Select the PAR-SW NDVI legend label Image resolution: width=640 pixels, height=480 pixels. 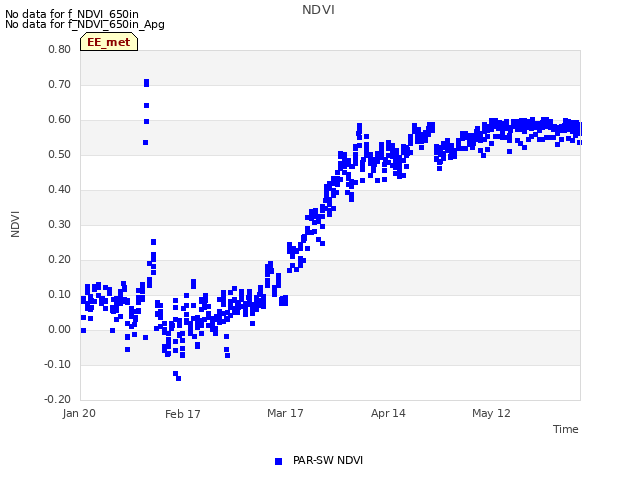click(x=328, y=460)
